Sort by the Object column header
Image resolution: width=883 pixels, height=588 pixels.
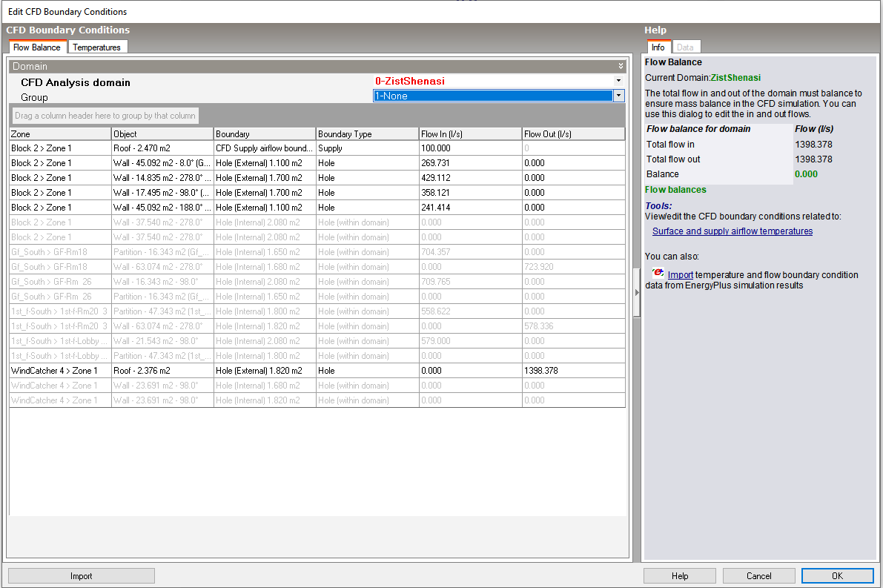coord(163,134)
